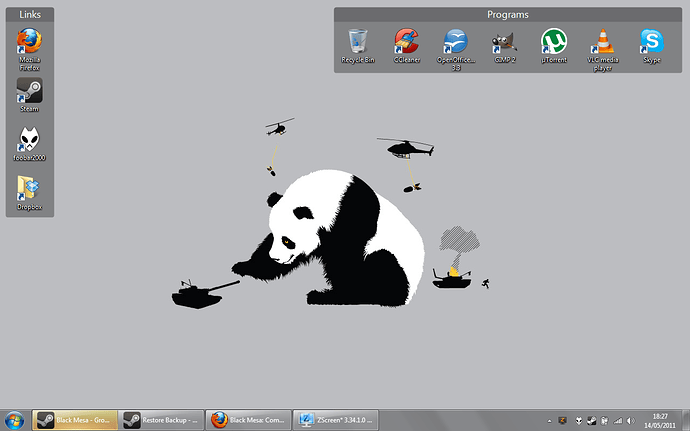Screen dimensions: 690x431
Task: Expand hidden system tray icons arrow
Action: pos(549,420)
